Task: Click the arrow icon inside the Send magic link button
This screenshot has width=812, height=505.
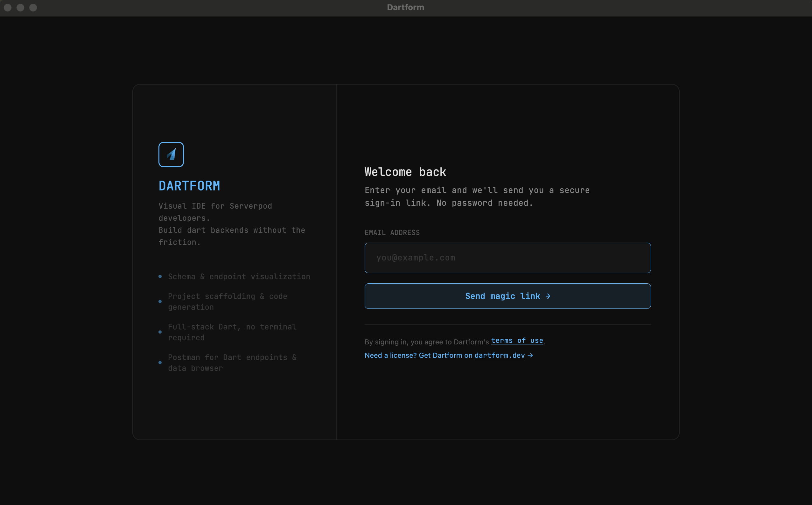Action: coord(548,296)
